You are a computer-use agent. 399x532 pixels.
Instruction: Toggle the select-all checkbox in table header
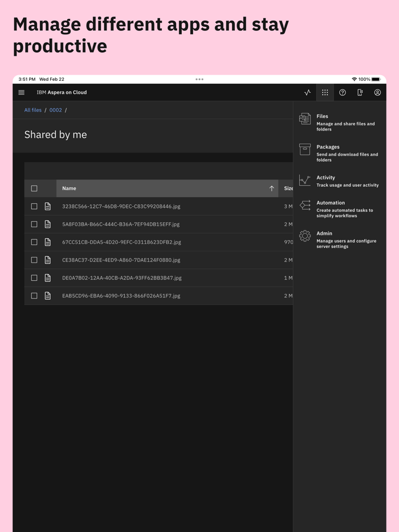click(34, 189)
